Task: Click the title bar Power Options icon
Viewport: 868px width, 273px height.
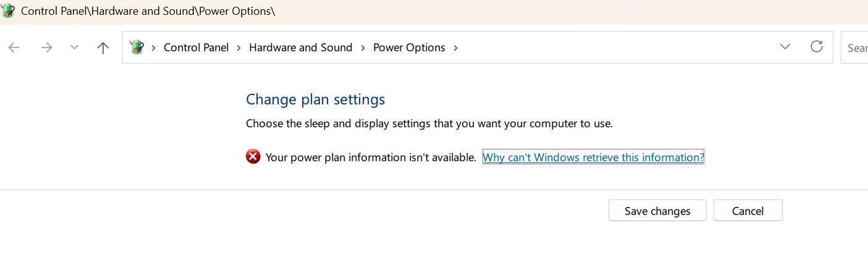Action: 8,10
